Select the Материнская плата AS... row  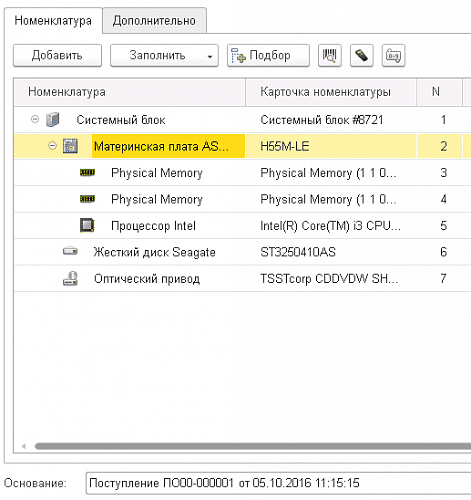tap(242, 146)
